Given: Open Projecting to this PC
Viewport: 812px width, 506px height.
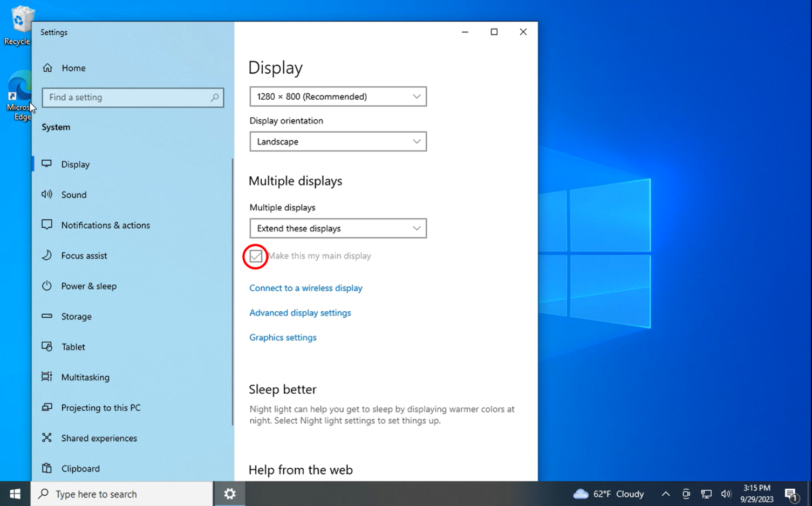Looking at the screenshot, I should coord(46,408).
